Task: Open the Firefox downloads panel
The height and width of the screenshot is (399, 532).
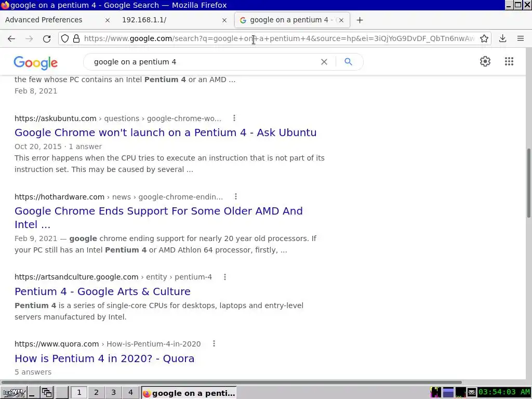Action: [503, 38]
